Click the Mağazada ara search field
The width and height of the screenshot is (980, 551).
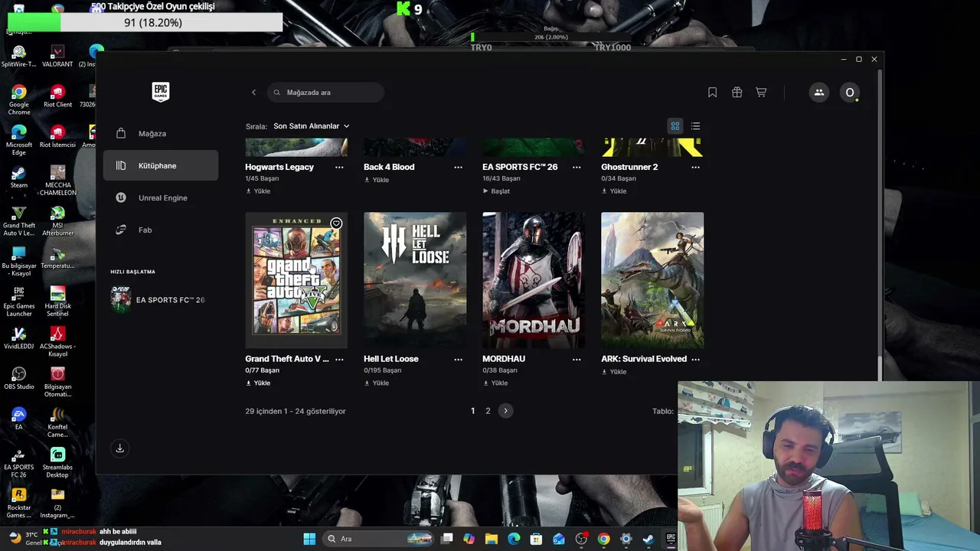click(326, 93)
